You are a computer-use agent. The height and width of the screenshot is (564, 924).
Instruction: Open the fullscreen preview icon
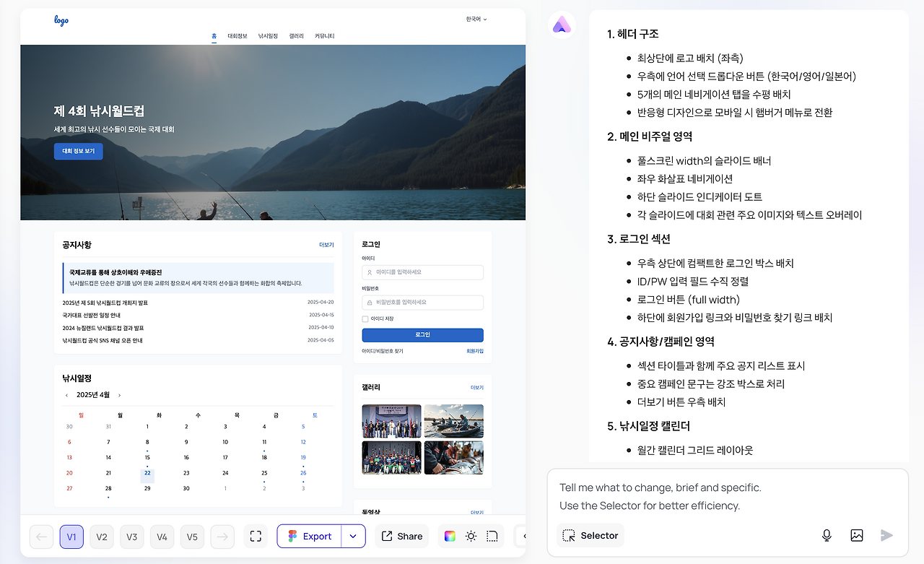point(255,536)
